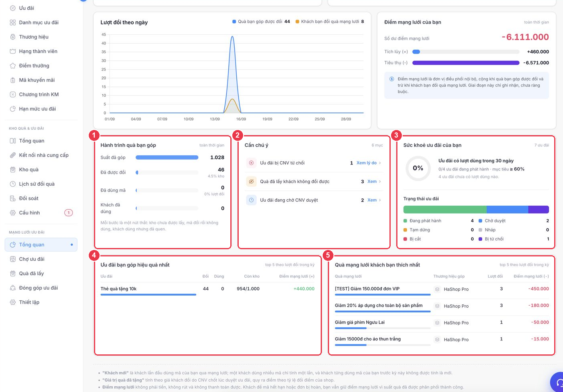
Task: Open the support chat bubble button
Action: (557, 383)
